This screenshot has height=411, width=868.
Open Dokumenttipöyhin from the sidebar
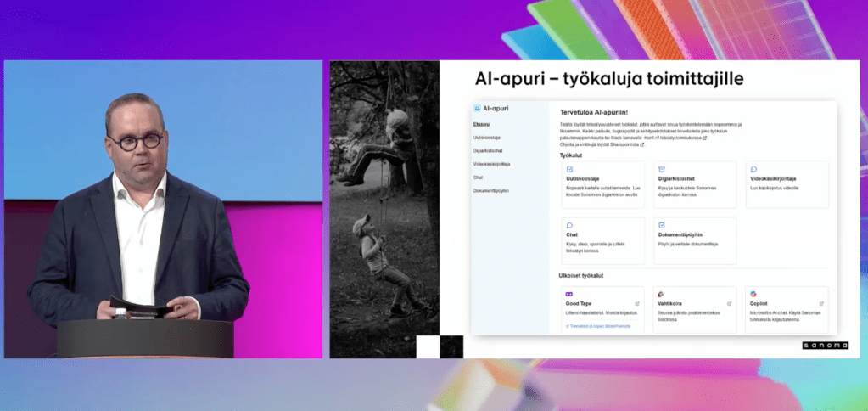(490, 190)
